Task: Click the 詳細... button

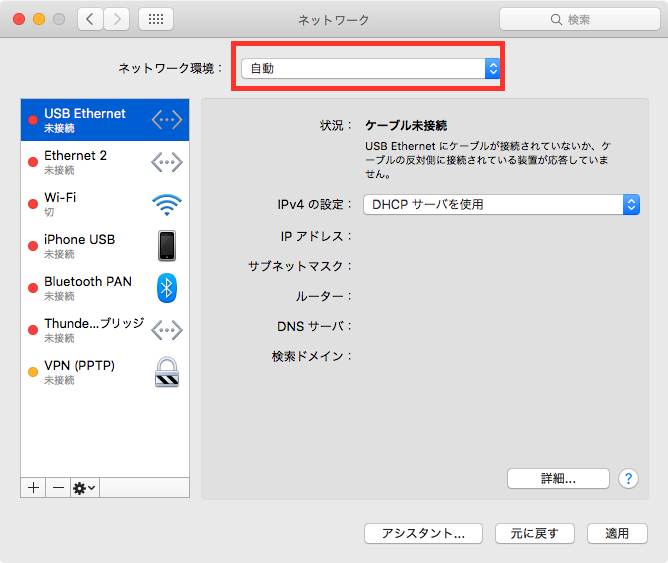Action: [x=558, y=479]
